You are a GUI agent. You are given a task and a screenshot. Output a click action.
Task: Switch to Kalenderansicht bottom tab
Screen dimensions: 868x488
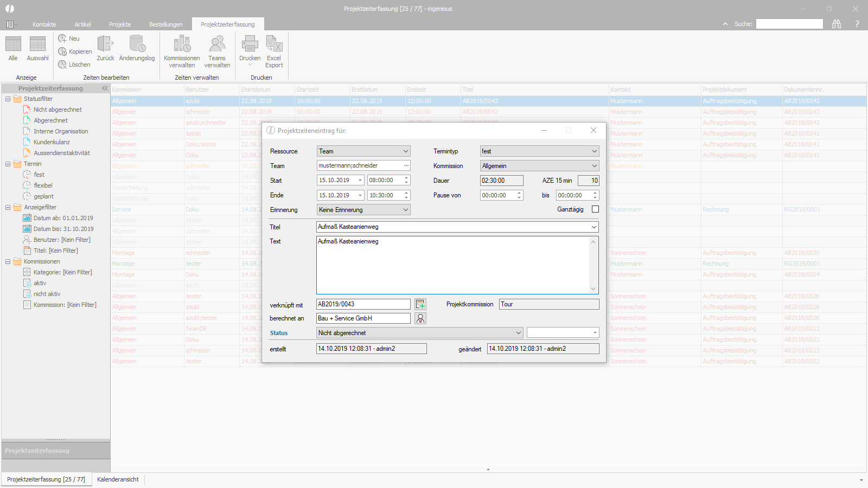[118, 479]
